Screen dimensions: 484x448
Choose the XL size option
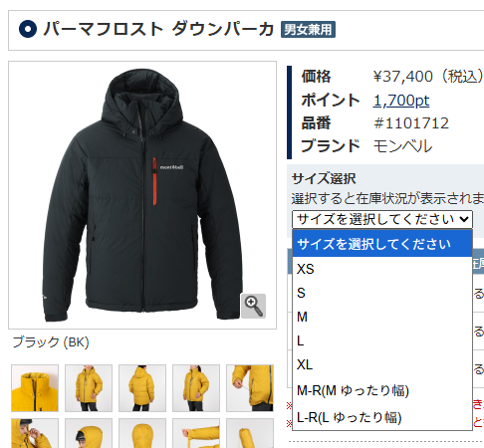[x=382, y=364]
